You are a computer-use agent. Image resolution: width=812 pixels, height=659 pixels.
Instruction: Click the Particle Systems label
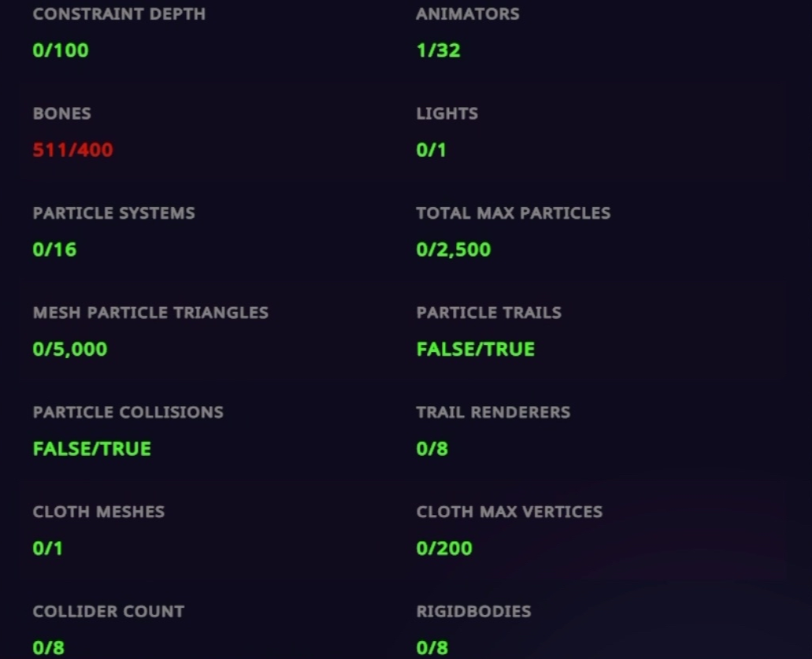click(113, 213)
